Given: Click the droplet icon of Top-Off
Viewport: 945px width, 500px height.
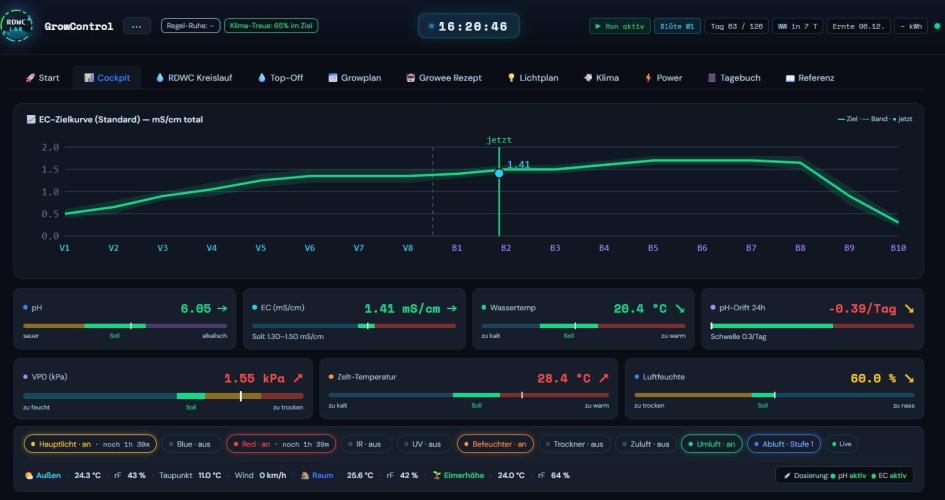Looking at the screenshot, I should [262, 78].
